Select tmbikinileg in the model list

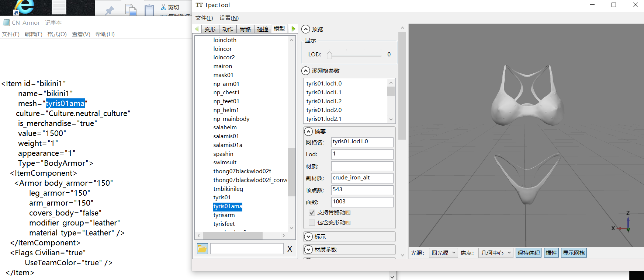[228, 189]
